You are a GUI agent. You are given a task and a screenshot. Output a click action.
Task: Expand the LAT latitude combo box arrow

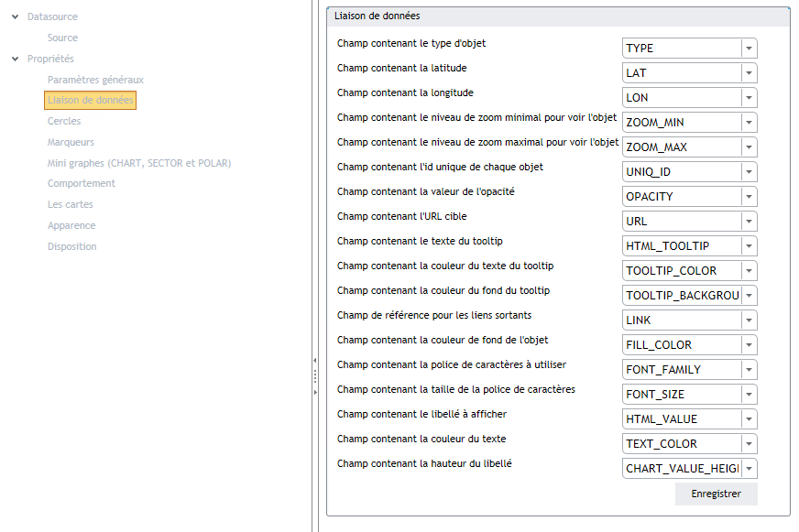click(x=750, y=73)
